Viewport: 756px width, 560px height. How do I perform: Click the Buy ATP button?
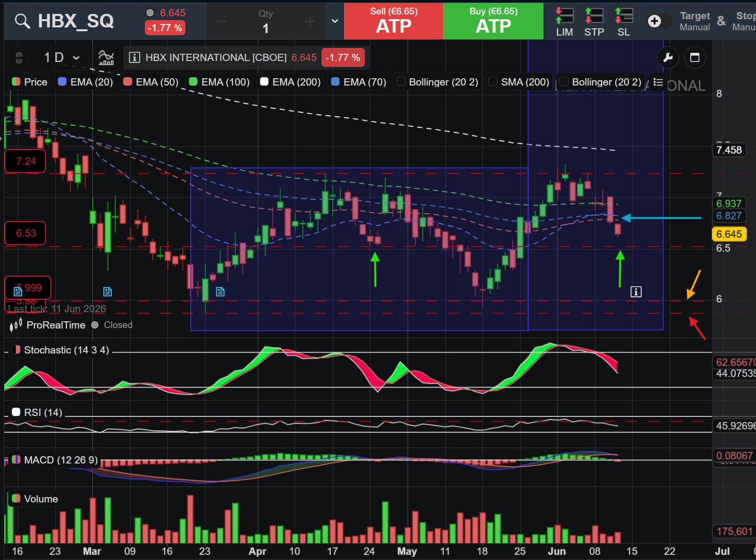[493, 21]
